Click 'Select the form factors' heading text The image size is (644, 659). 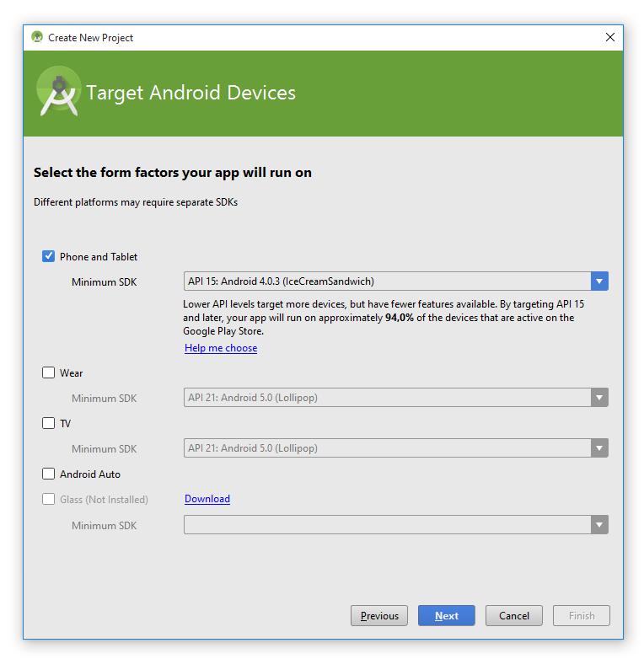[173, 173]
